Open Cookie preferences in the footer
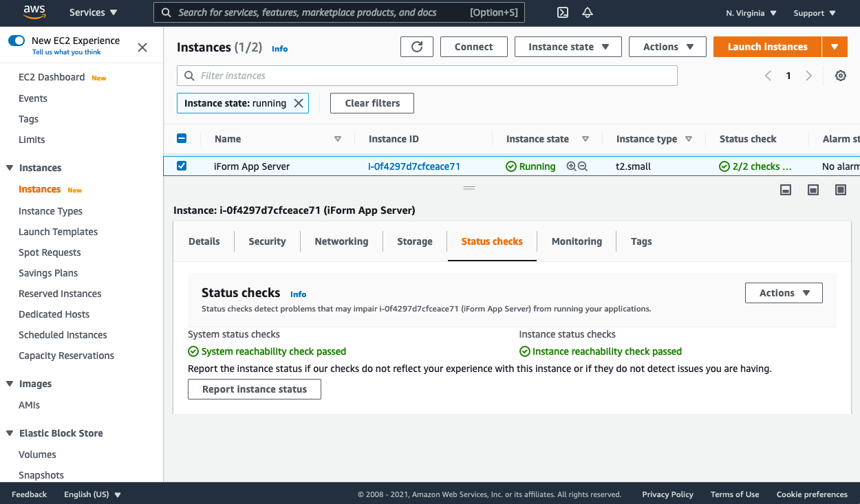860x504 pixels. coord(812,494)
